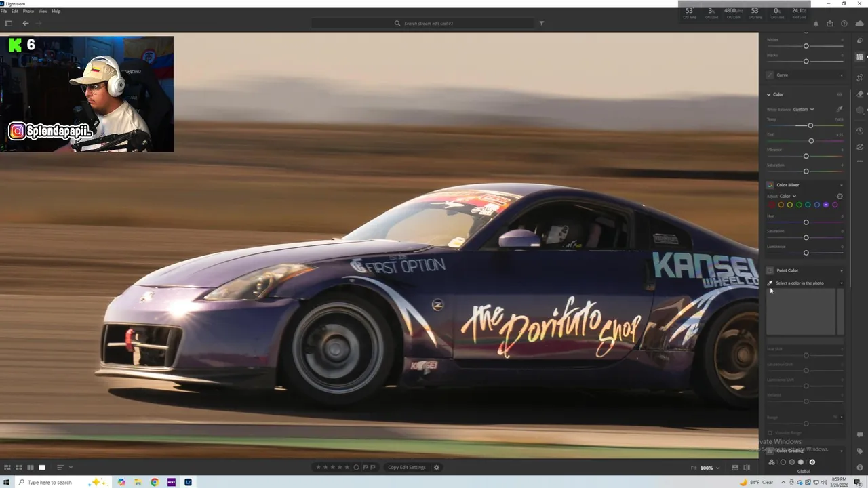This screenshot has height=488, width=868.
Task: Switch to single detail view icon
Action: click(42, 467)
